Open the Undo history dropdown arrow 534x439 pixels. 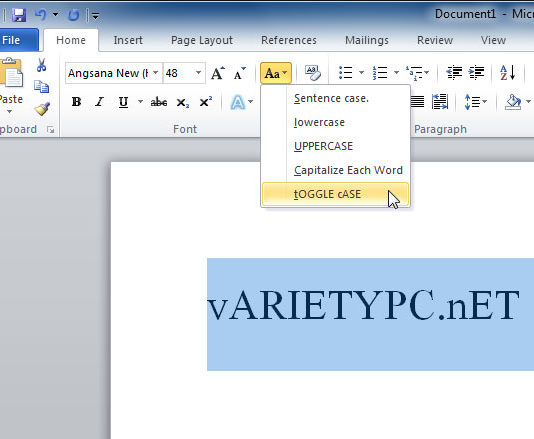coord(55,15)
